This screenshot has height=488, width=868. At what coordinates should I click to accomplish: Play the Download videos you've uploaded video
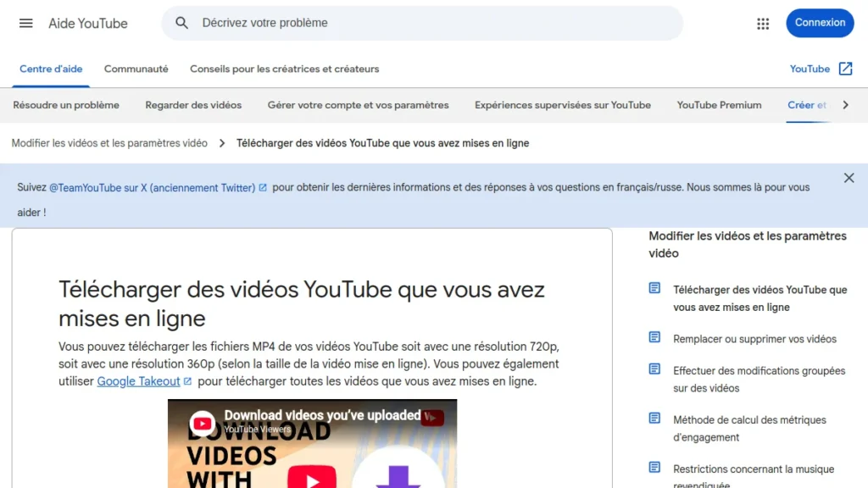312,480
